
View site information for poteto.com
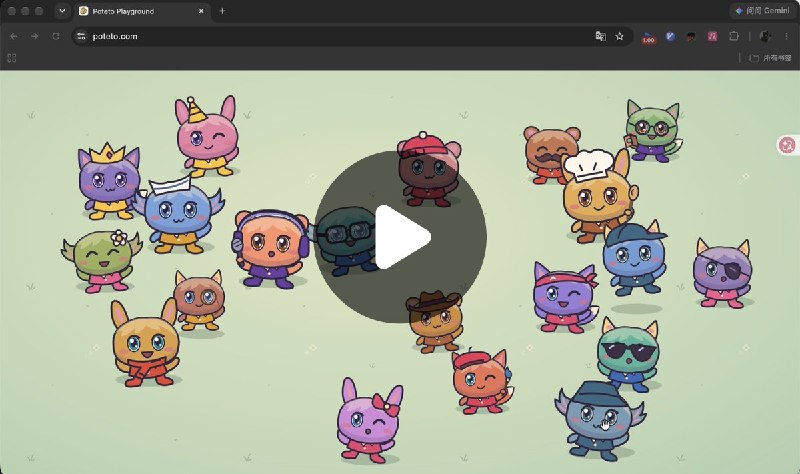pos(81,36)
